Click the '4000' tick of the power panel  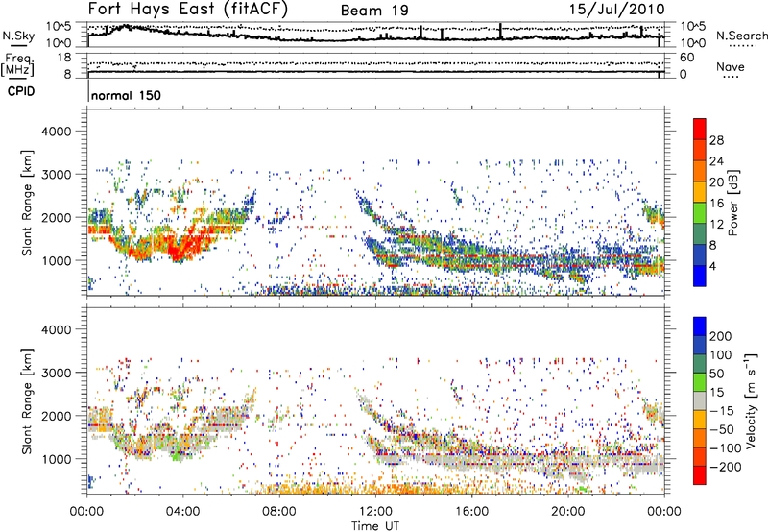tap(57, 132)
